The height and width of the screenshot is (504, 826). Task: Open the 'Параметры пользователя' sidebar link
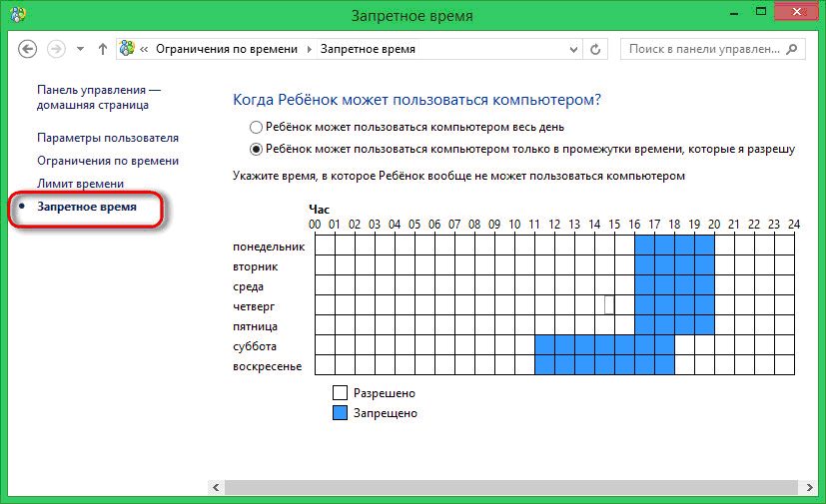tap(108, 138)
